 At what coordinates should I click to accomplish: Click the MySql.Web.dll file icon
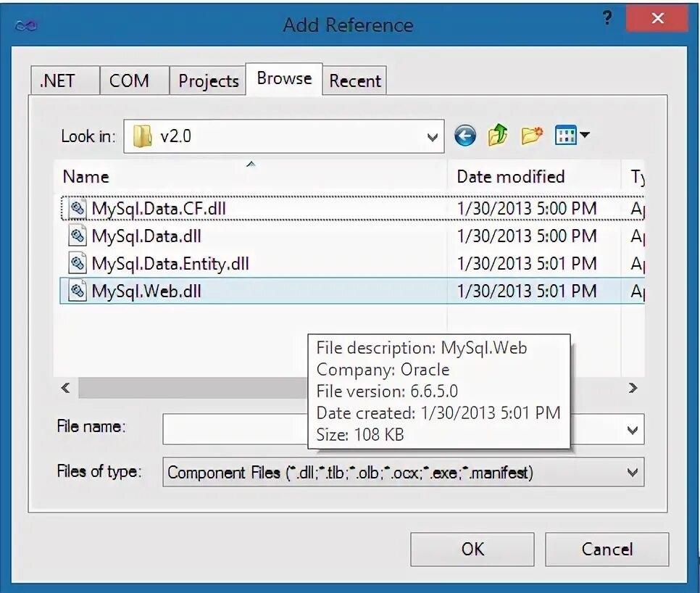click(78, 291)
